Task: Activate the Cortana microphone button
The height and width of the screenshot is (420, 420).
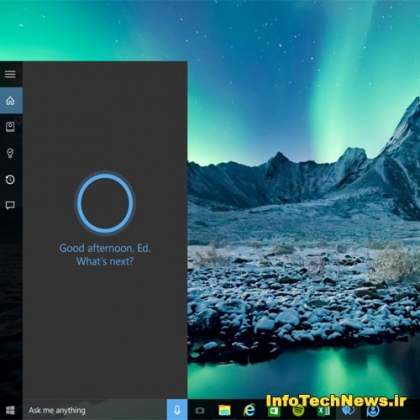Action: 177,409
